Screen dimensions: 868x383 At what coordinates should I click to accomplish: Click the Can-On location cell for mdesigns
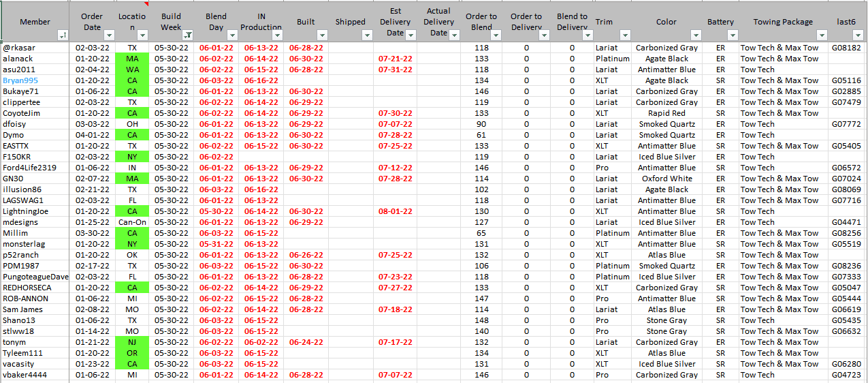pos(132,222)
